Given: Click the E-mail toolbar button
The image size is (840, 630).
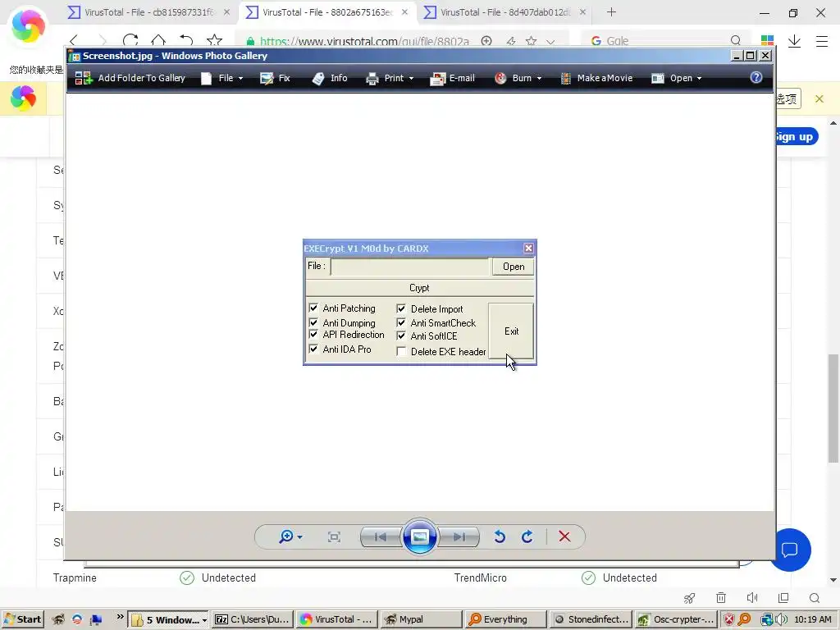Looking at the screenshot, I should (453, 78).
